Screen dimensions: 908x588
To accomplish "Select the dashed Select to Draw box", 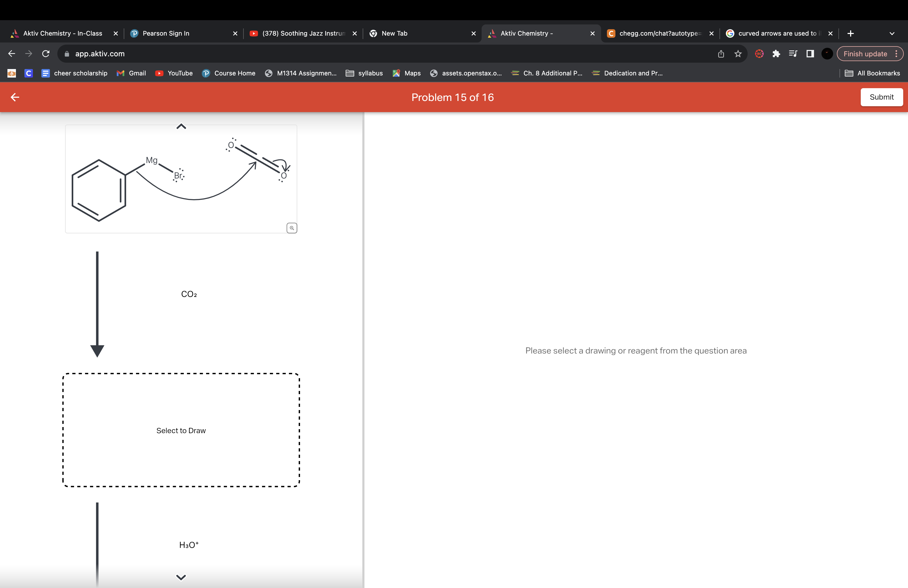I will click(x=181, y=431).
